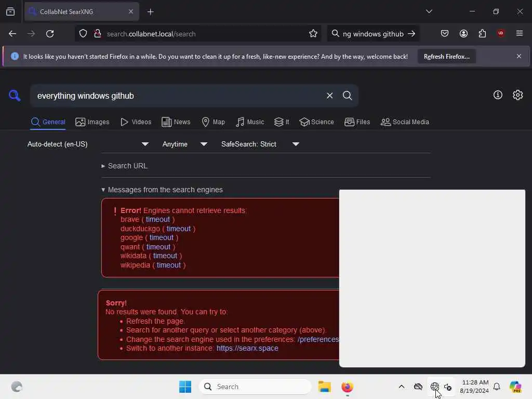Viewport: 532px width, 399px height.
Task: Click the wikipedia timeout link
Action: pyautogui.click(x=169, y=265)
